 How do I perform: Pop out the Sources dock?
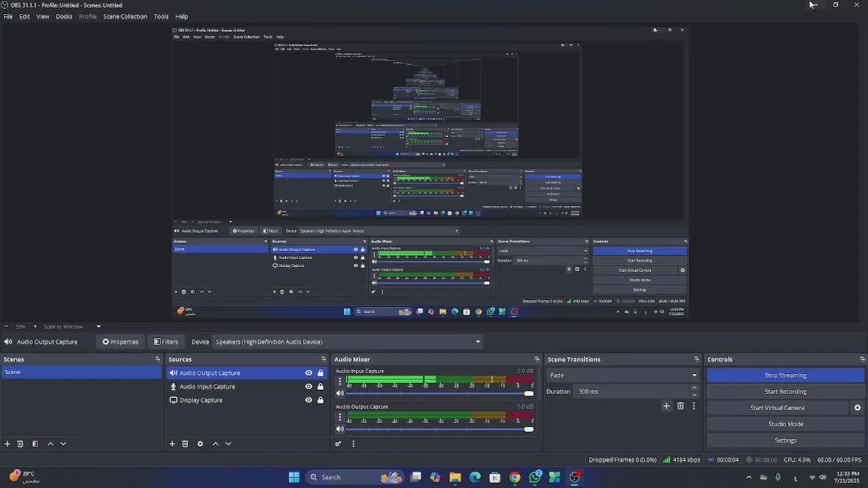tap(323, 360)
